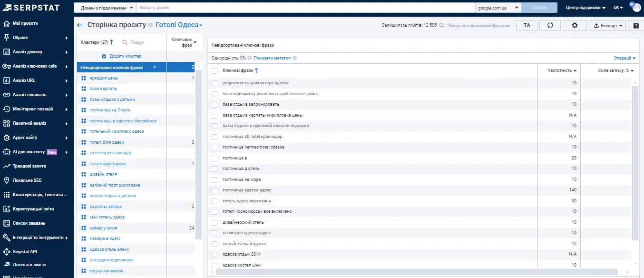The width and height of the screenshot is (644, 278).
Task: Check гостиница одесса адрес row
Action: tap(215, 190)
